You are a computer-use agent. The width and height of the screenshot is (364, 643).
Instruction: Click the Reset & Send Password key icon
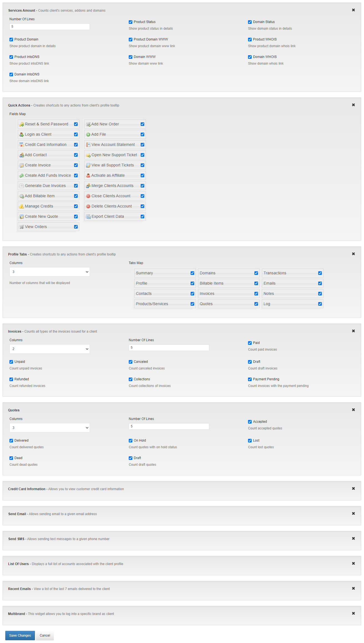coord(21,124)
